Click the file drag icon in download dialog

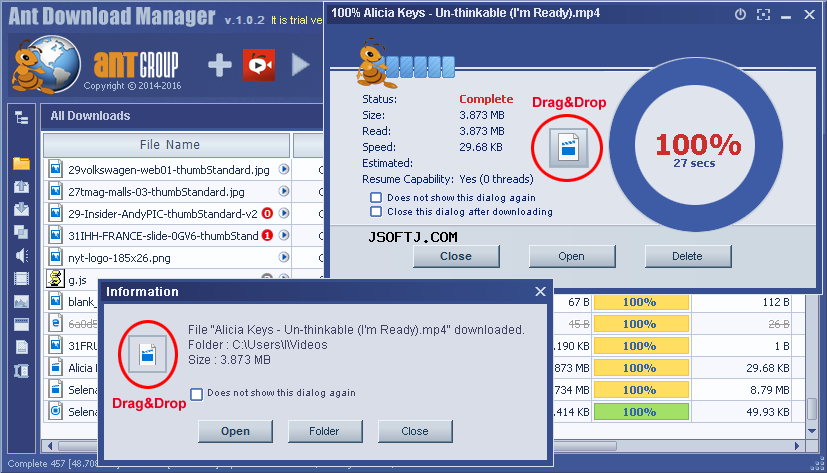tap(568, 148)
